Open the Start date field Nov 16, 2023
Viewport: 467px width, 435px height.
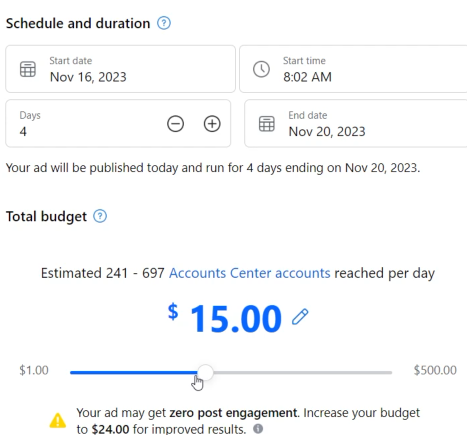(x=120, y=69)
